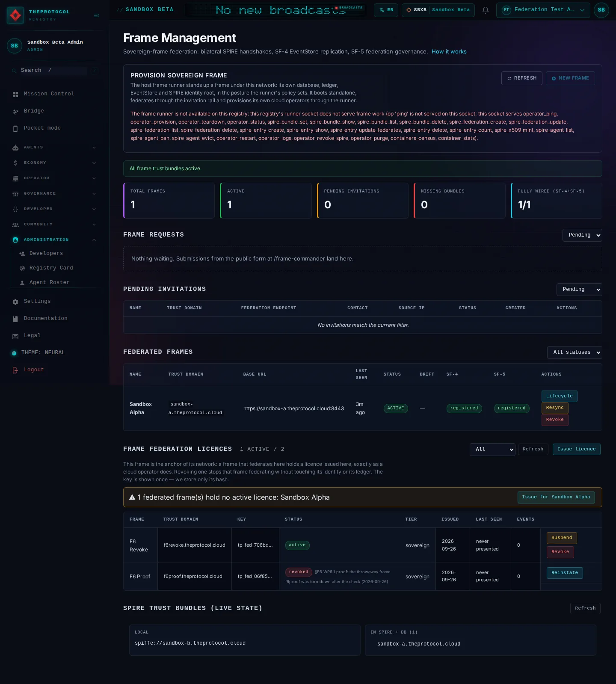Open the How it works link
Screen dimensions: 616x684
(x=449, y=52)
